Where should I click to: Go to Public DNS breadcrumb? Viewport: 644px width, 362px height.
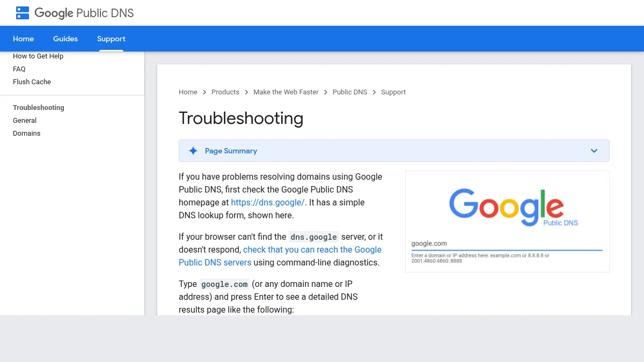click(350, 92)
